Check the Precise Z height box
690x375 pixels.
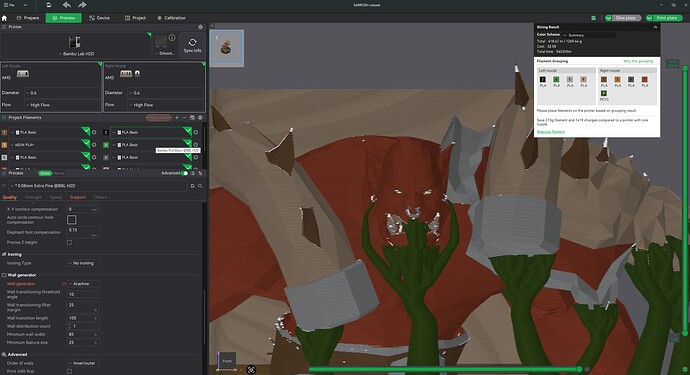pos(70,243)
